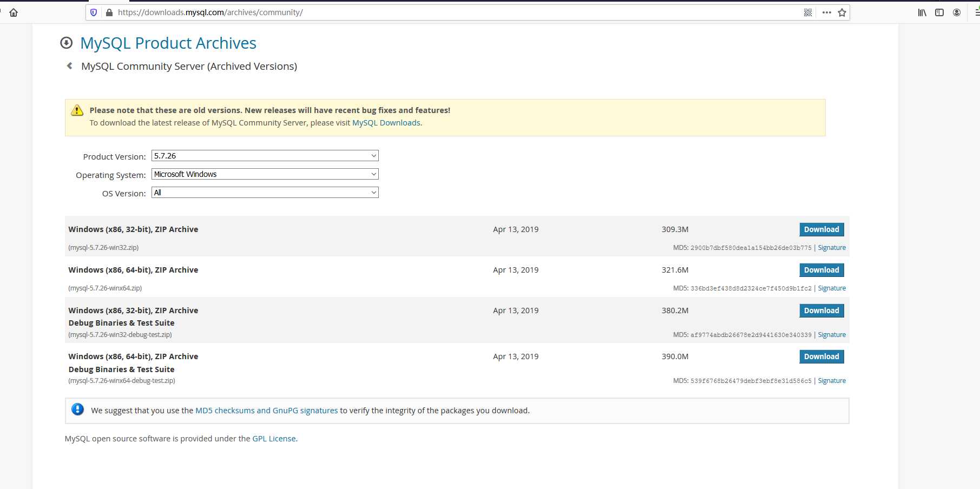This screenshot has width=980, height=489.
Task: Select the MD5 hash 2900b7dbf580dea1a154bb26de03b775
Action: click(751, 248)
